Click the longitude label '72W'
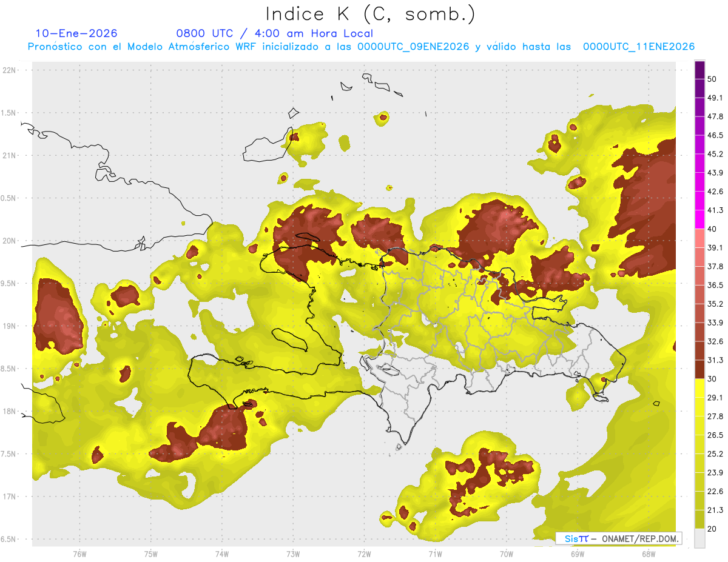Image resolution: width=728 pixels, height=562 pixels. 364,554
